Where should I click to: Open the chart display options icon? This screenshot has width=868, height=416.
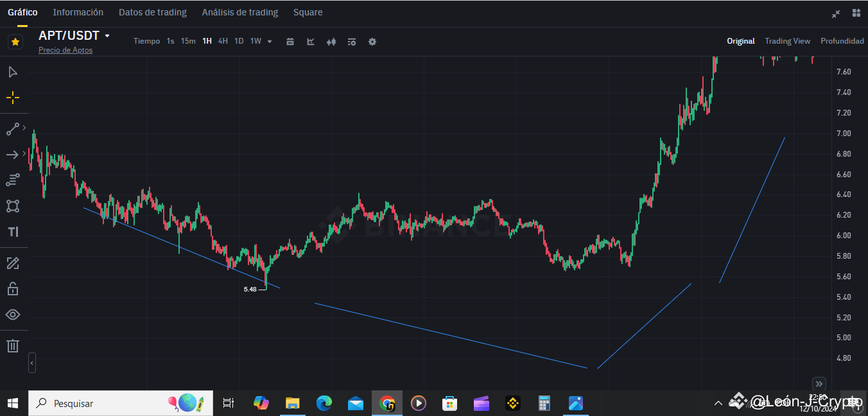point(352,42)
